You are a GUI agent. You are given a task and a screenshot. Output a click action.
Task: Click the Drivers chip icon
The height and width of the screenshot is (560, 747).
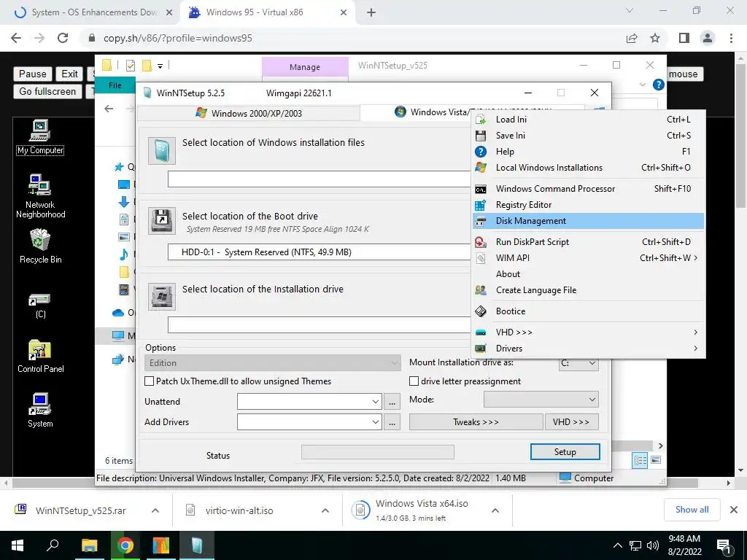481,349
